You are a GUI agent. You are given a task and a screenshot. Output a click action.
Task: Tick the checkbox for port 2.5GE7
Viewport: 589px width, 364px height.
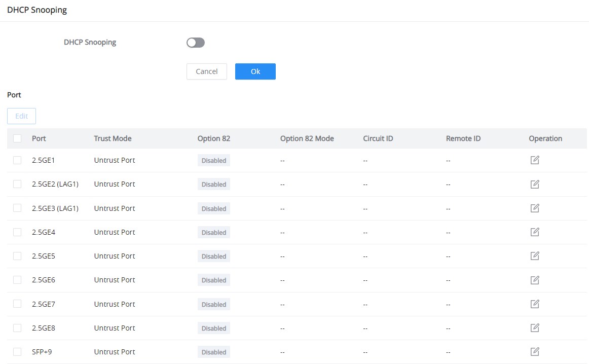click(17, 304)
